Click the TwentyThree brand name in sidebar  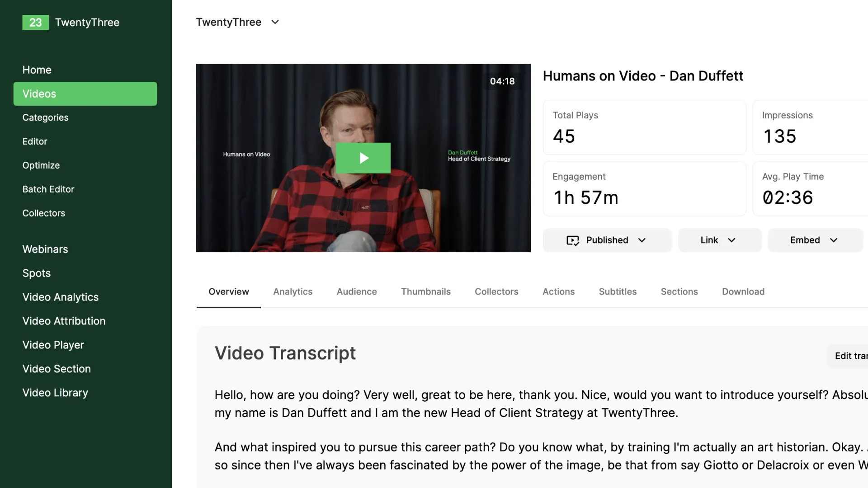coord(87,23)
